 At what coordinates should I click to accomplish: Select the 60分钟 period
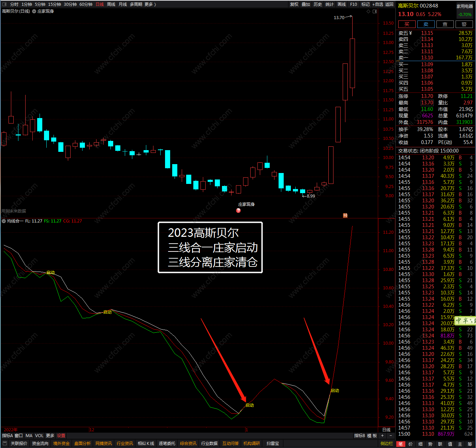tap(86, 4)
